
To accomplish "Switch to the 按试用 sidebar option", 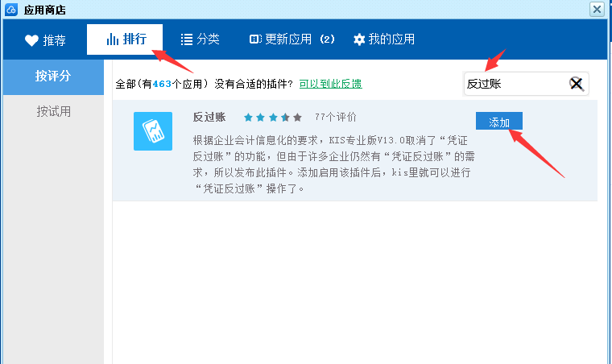I will [x=53, y=111].
